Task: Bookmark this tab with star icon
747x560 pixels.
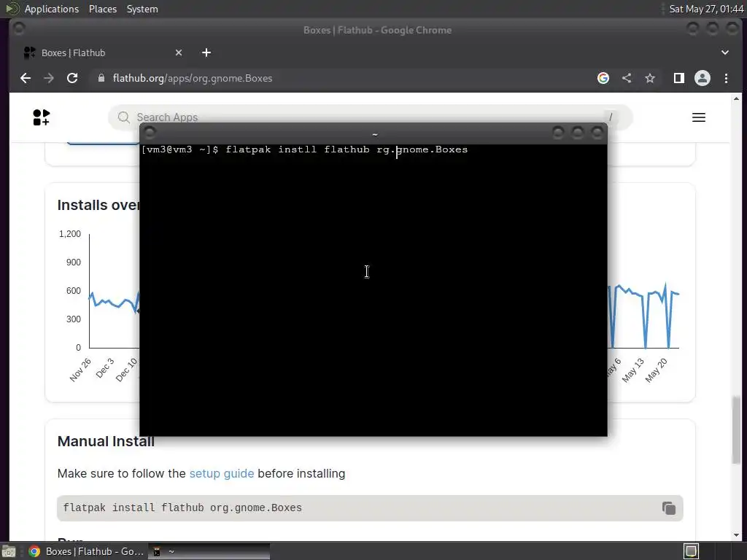Action: (650, 78)
